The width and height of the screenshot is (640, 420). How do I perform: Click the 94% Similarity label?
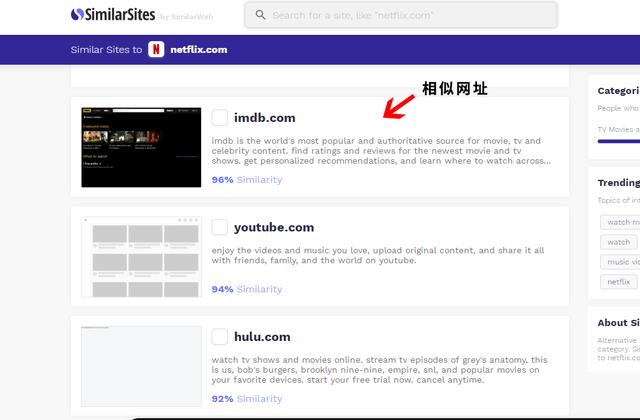(x=247, y=289)
